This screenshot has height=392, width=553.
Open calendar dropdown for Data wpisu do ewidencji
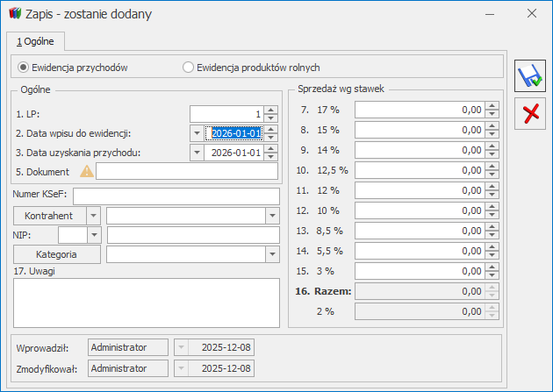pyautogui.click(x=197, y=133)
